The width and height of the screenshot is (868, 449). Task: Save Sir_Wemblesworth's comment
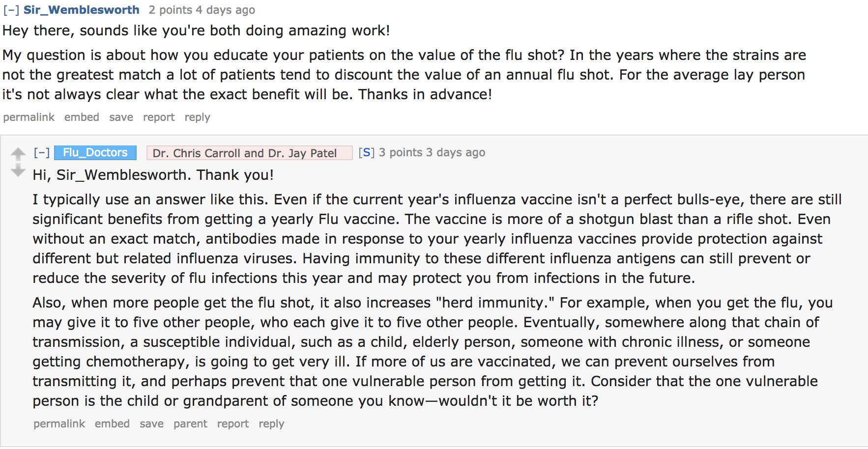[x=121, y=117]
